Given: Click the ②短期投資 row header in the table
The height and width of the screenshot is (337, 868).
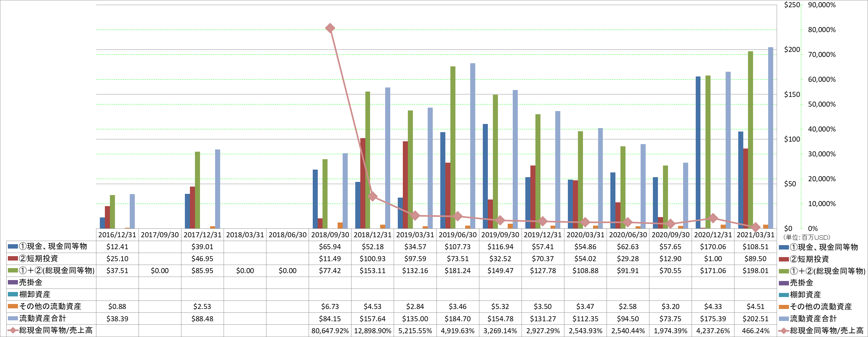Looking at the screenshot, I should coord(51,259).
